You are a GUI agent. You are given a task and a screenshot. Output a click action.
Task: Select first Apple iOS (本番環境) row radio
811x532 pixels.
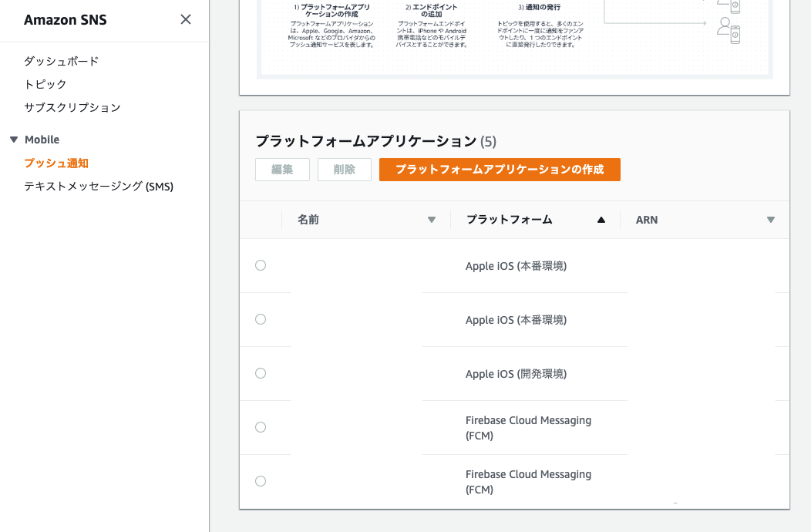[x=261, y=265]
